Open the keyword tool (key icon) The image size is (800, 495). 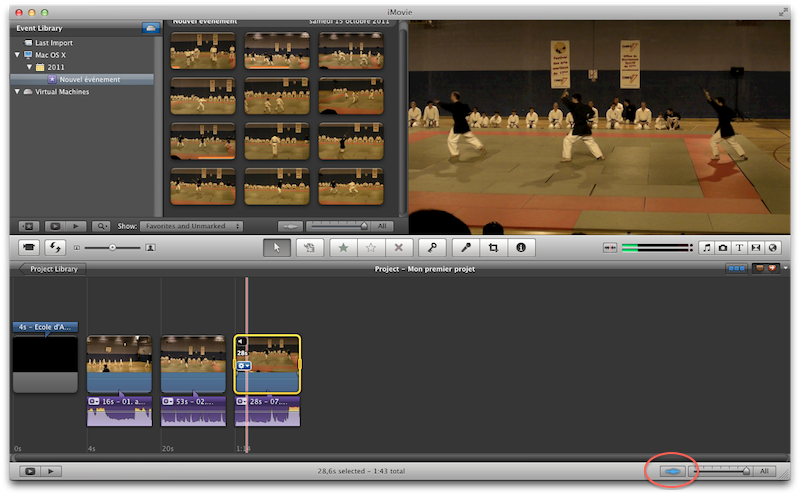[x=432, y=248]
